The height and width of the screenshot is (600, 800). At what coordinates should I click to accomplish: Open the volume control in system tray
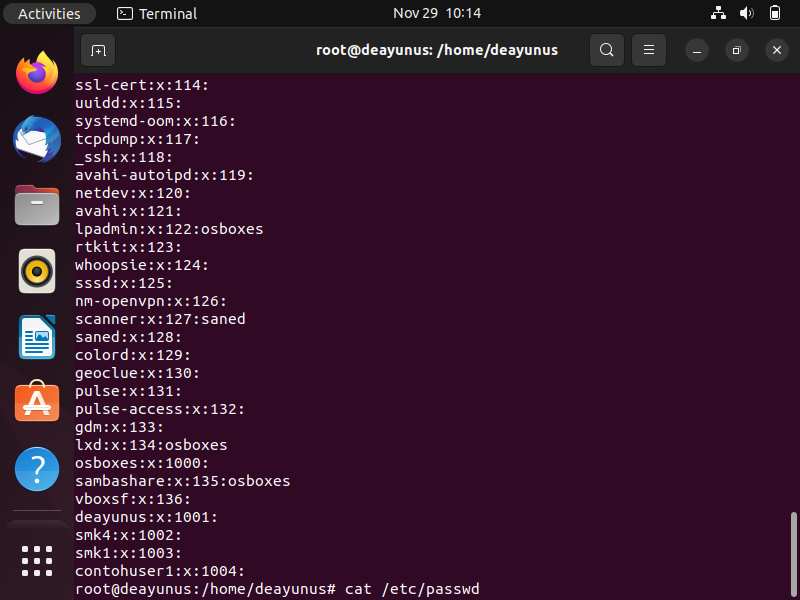click(x=746, y=13)
